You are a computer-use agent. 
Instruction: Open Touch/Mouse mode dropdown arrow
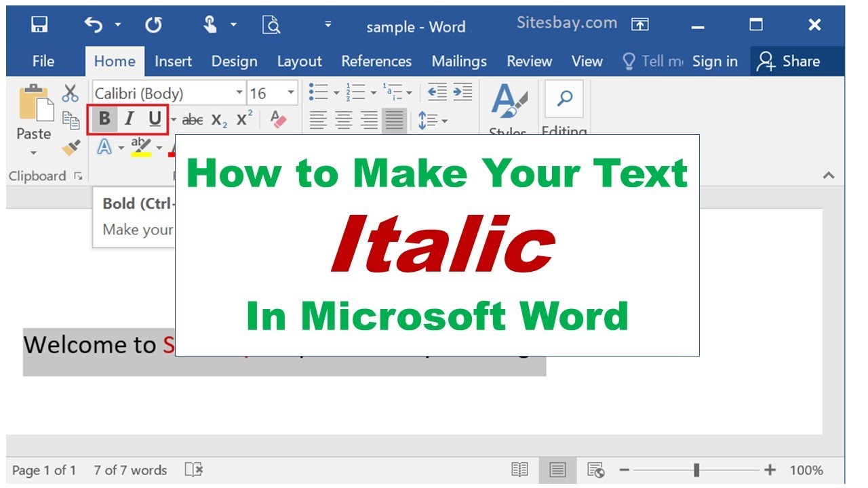pyautogui.click(x=234, y=25)
